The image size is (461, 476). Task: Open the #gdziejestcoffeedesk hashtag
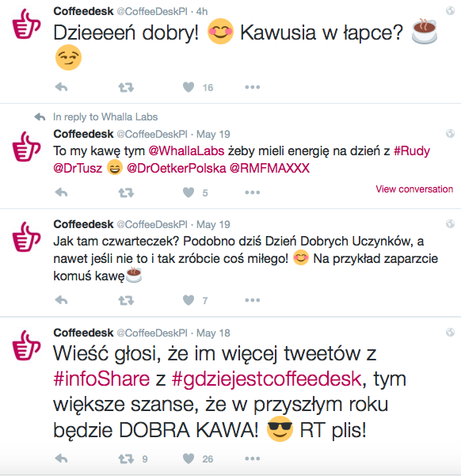(x=267, y=379)
